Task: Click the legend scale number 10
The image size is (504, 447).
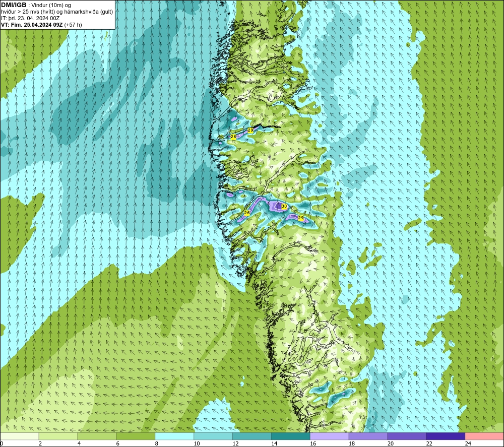Action: tap(197, 443)
